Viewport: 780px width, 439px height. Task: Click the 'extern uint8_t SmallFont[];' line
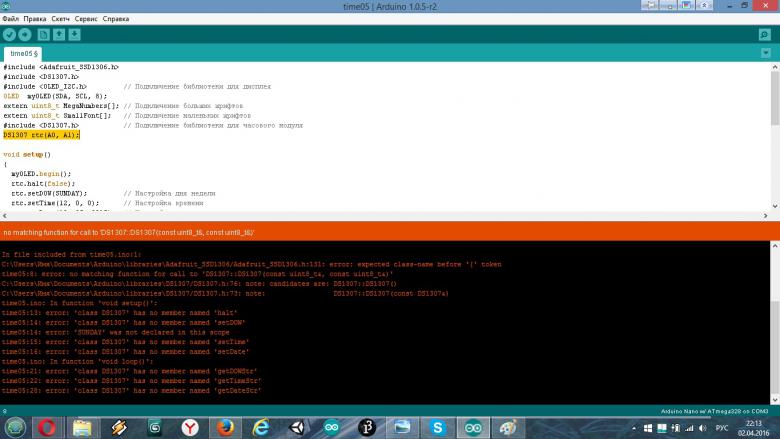tap(57, 115)
